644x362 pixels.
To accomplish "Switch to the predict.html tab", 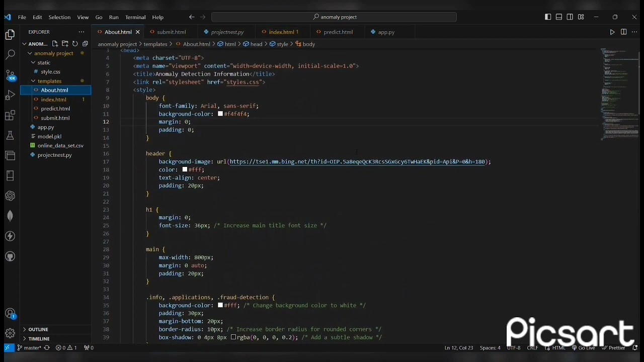I will coord(338,32).
